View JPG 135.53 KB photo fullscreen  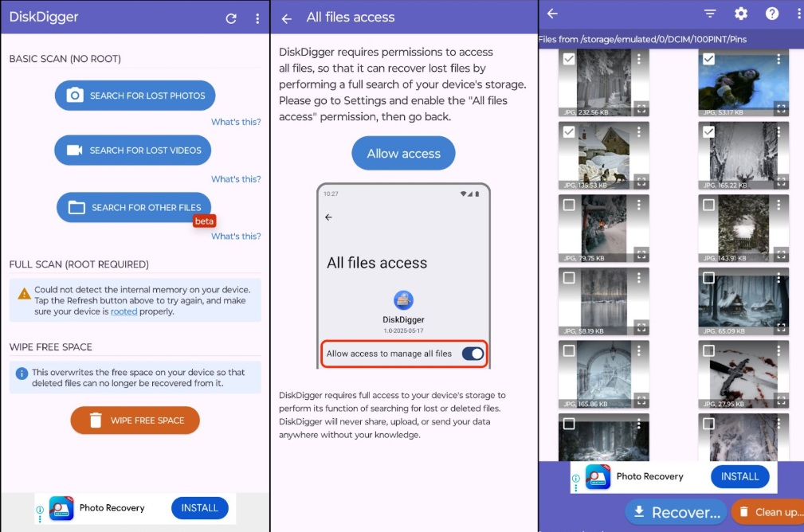(x=641, y=182)
